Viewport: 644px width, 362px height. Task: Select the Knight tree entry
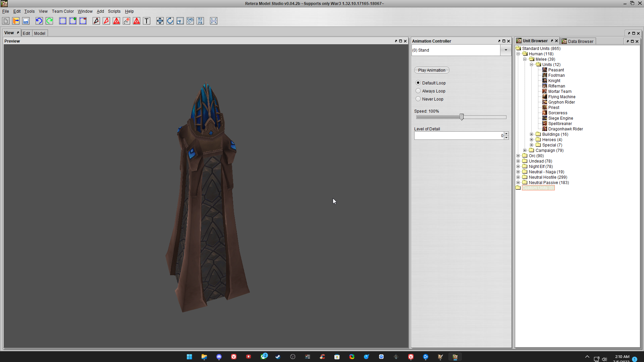pos(554,80)
